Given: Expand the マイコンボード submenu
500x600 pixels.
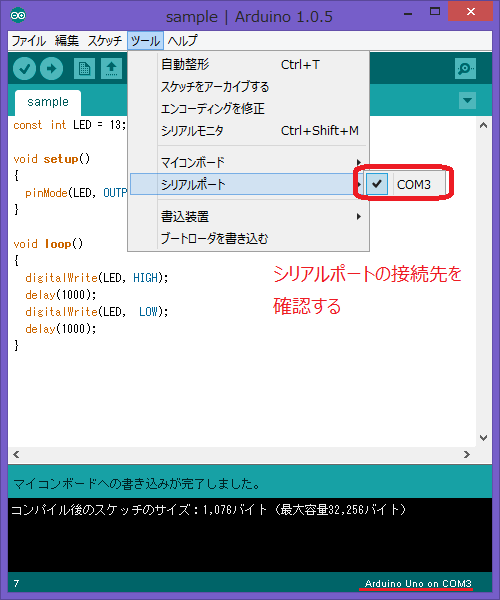Looking at the screenshot, I should point(248,163).
